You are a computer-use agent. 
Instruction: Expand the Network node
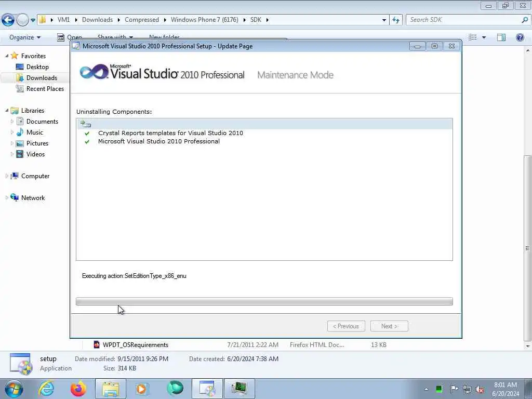7,197
